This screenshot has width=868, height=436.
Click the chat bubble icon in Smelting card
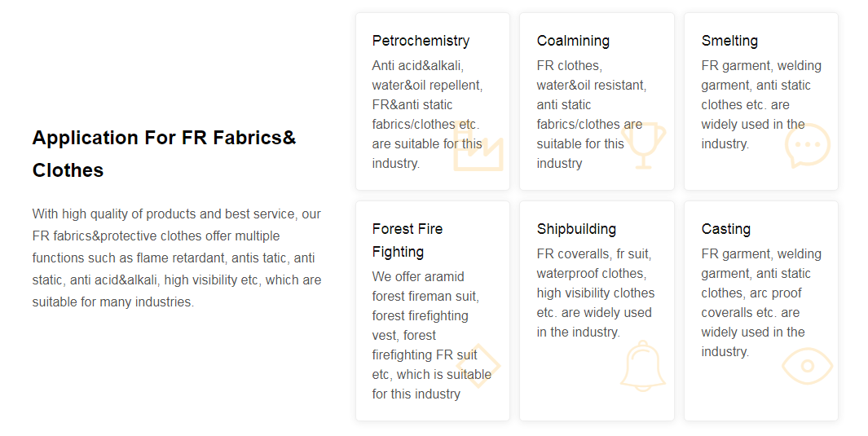click(x=807, y=146)
